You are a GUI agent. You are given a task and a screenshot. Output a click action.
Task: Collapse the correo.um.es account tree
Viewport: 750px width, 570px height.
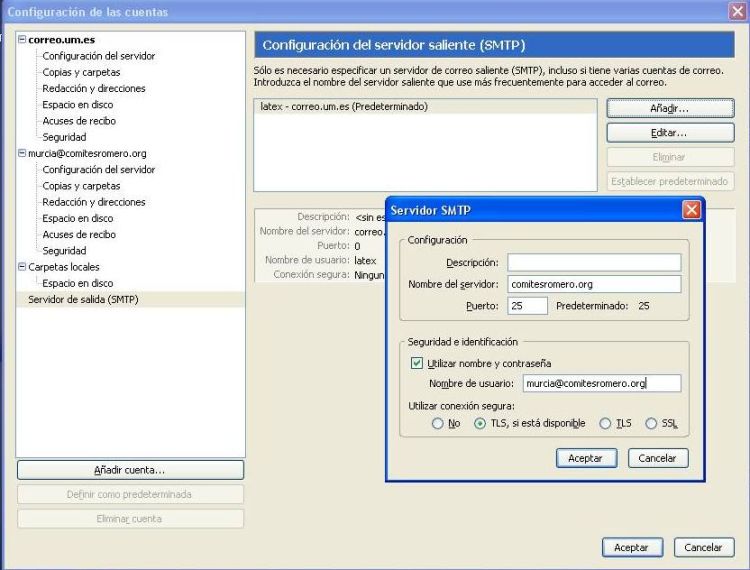click(22, 40)
